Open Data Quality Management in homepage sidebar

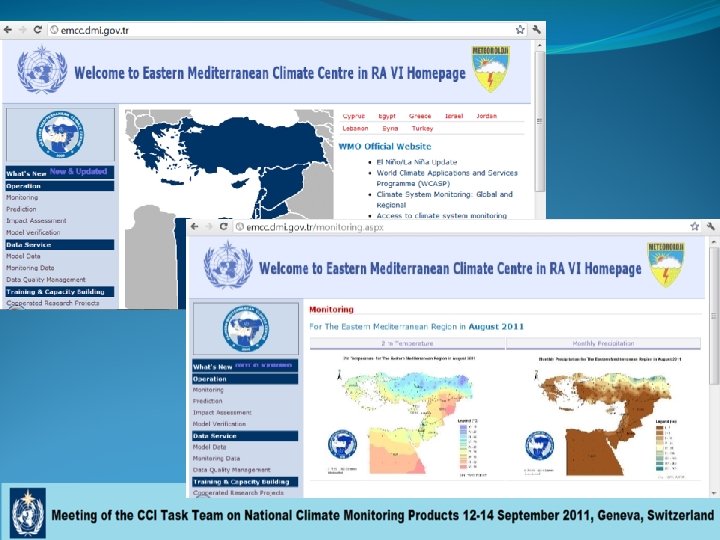point(46,280)
